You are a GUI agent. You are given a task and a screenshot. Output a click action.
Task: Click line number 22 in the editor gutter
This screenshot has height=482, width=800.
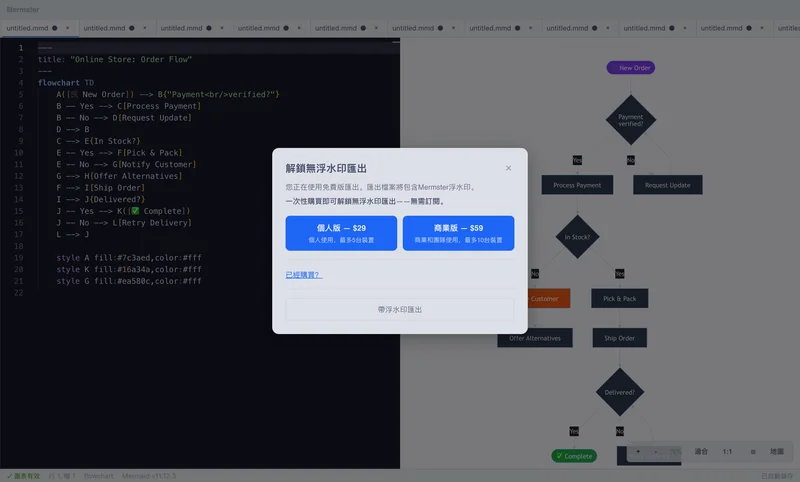tap(19, 293)
